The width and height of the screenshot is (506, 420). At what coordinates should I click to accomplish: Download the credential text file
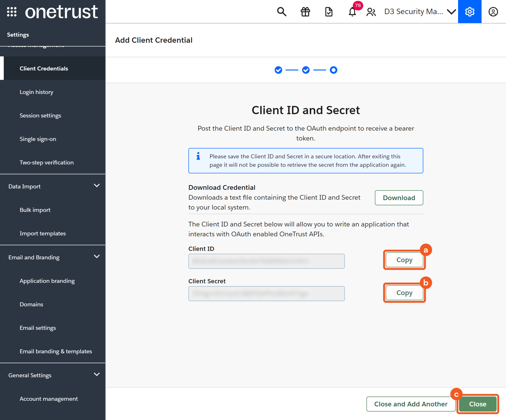[399, 198]
